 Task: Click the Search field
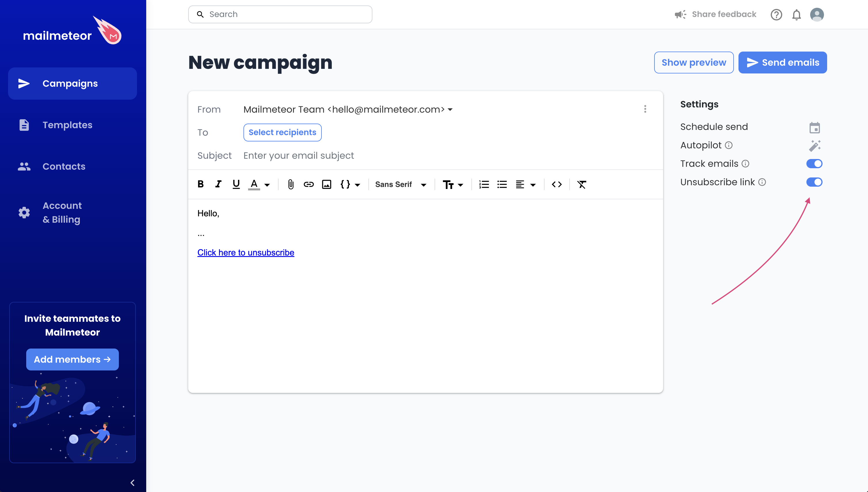280,14
